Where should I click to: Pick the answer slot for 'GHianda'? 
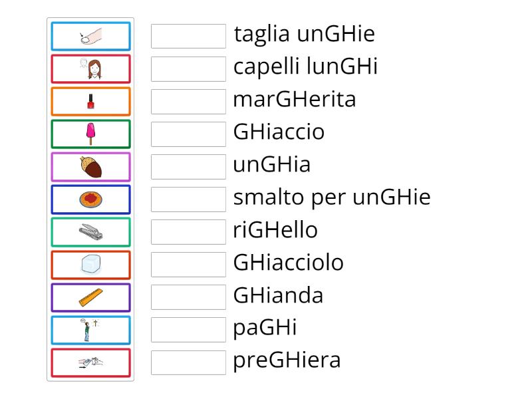tap(188, 297)
